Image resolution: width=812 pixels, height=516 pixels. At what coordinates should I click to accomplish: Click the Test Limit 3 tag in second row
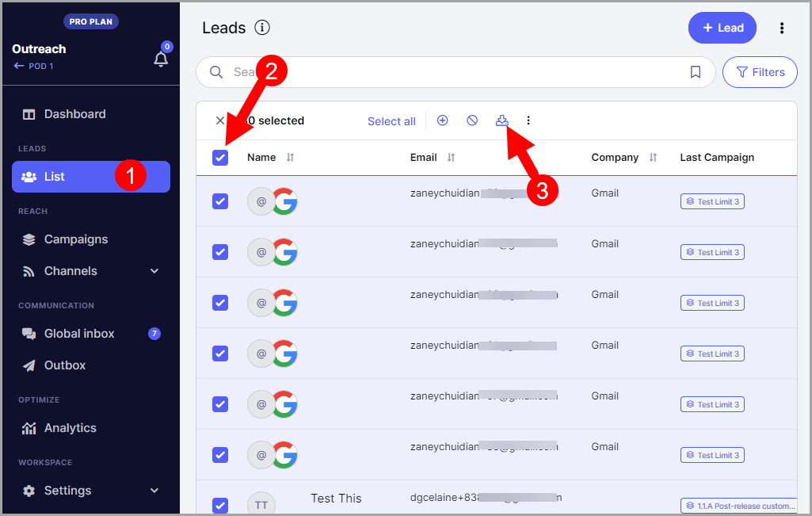tap(712, 252)
